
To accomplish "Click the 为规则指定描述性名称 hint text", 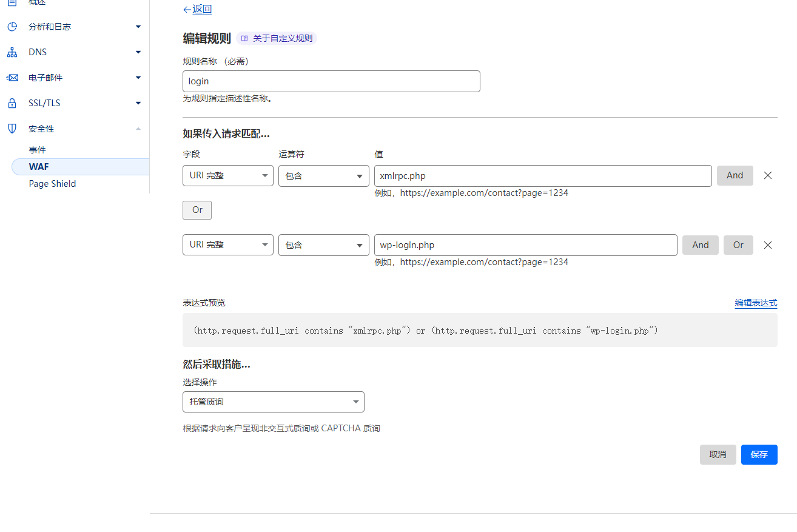I will (x=227, y=98).
